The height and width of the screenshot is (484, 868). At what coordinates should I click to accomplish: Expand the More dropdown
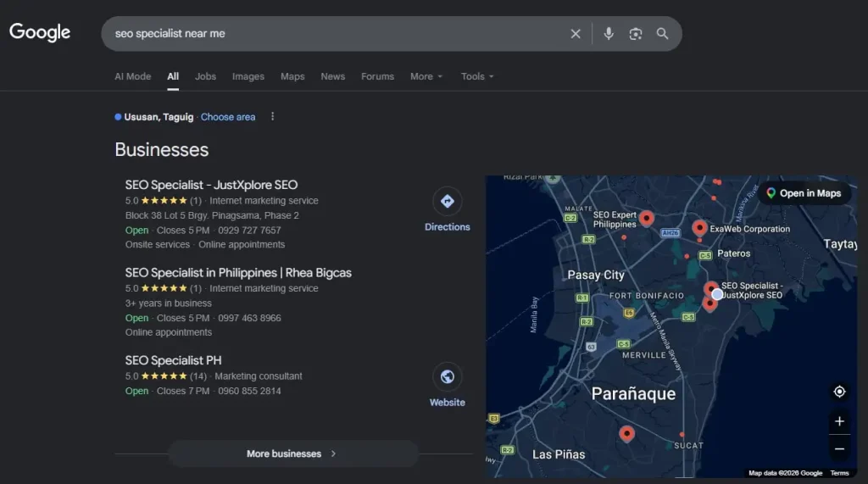pos(426,76)
